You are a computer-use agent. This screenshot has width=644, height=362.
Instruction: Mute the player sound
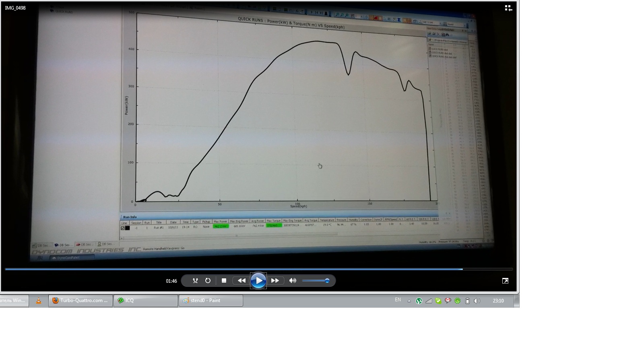(293, 281)
